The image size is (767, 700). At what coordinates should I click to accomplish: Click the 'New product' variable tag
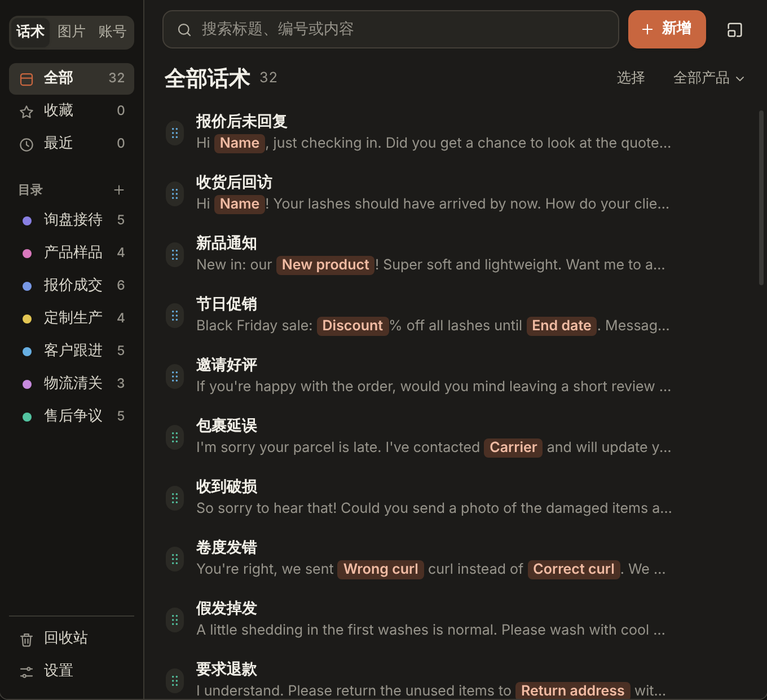(x=325, y=265)
